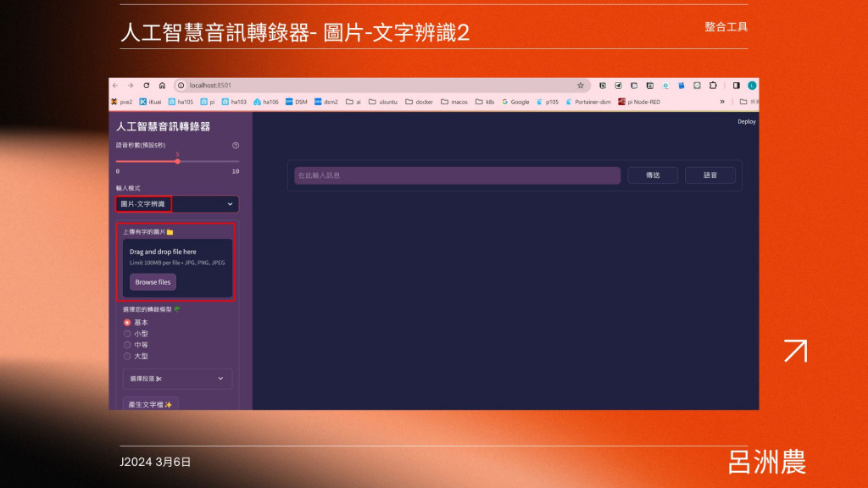Open the browser extensions puzzle icon

point(713,86)
